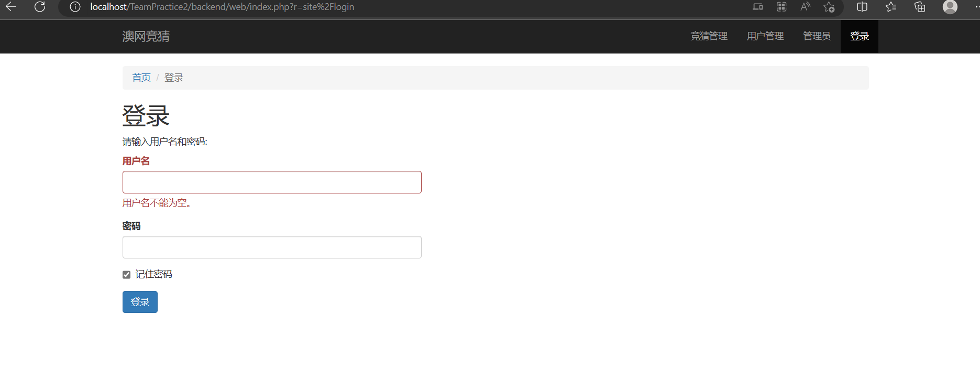Select 管理员 in the navigation bar

[817, 36]
